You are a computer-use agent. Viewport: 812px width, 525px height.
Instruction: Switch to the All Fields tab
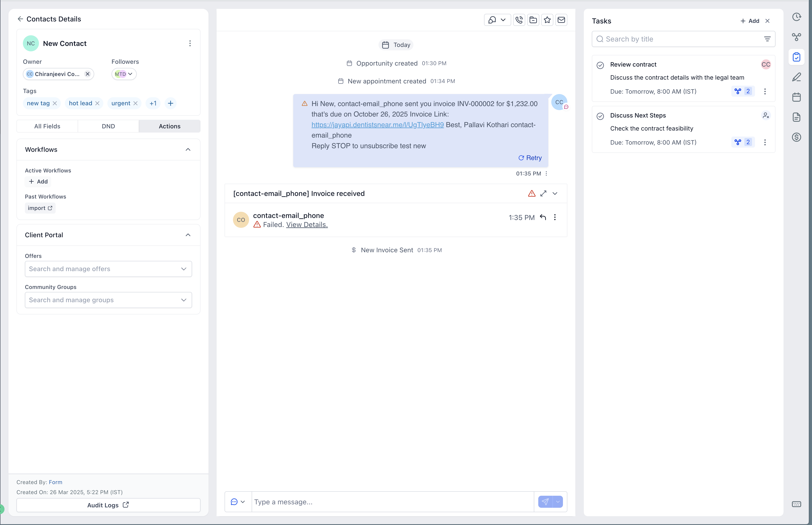[47, 126]
